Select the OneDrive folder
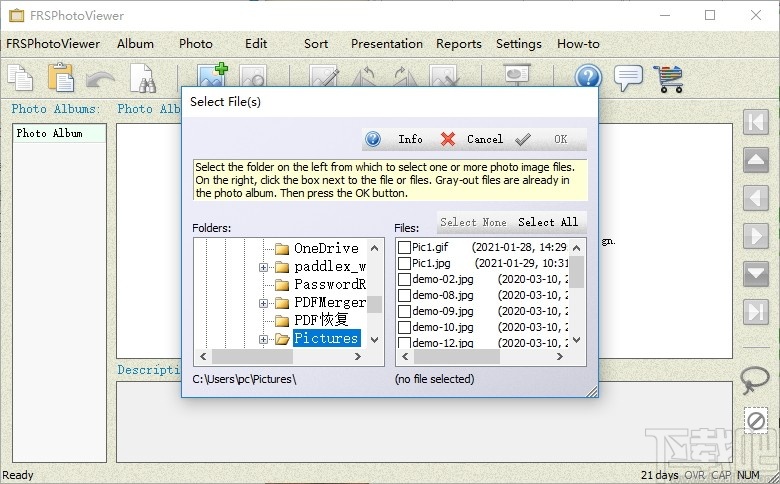Viewport: 780px width, 484px height. [x=326, y=248]
